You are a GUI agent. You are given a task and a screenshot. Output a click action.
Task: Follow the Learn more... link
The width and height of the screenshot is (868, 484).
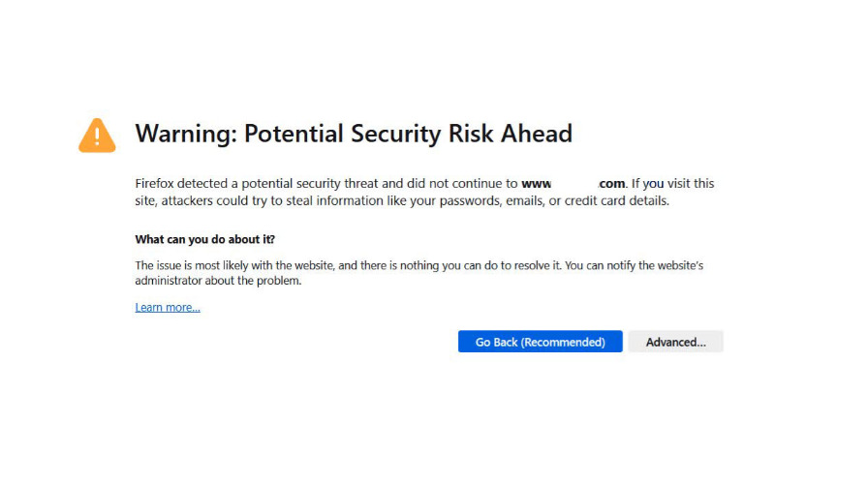(x=168, y=307)
